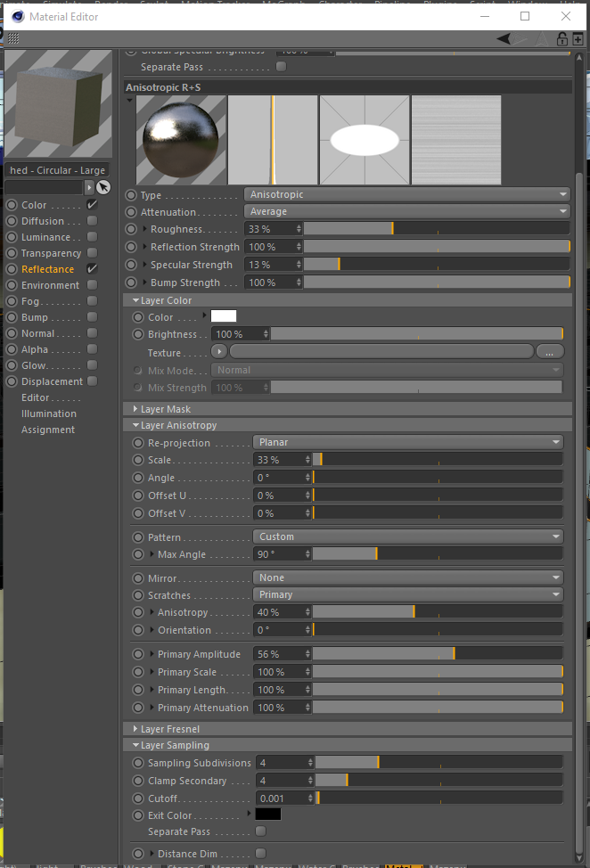Open the Assignment page in sidebar
The height and width of the screenshot is (868, 590).
[48, 430]
